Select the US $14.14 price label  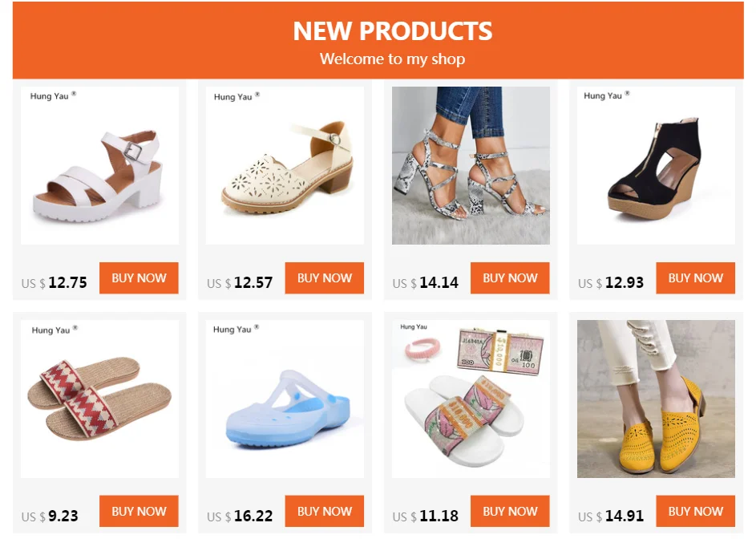tap(425, 282)
